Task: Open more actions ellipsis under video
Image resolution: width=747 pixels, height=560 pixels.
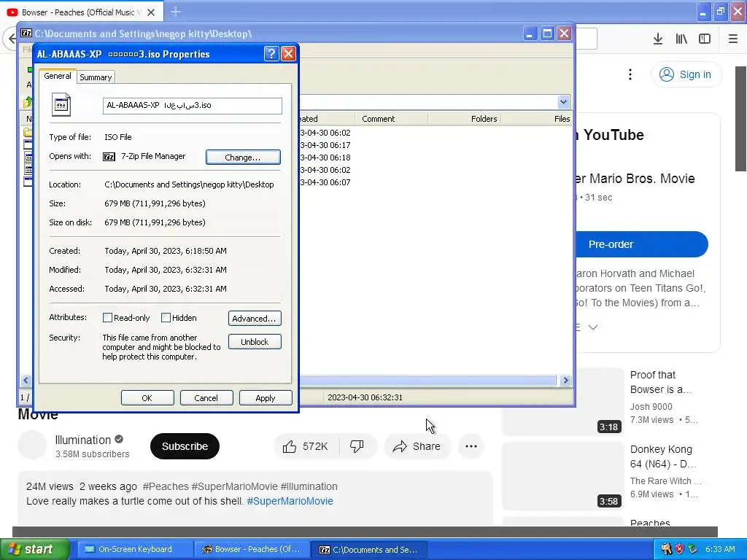Action: 471,446
